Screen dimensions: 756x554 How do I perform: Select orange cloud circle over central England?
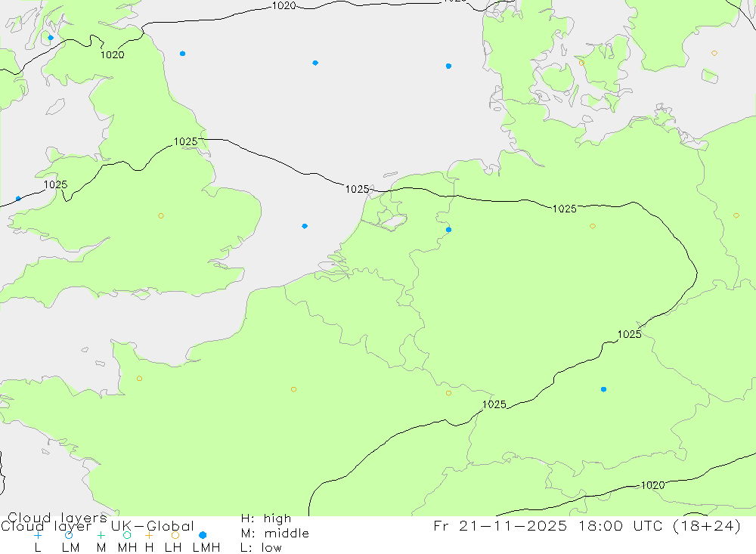click(161, 215)
